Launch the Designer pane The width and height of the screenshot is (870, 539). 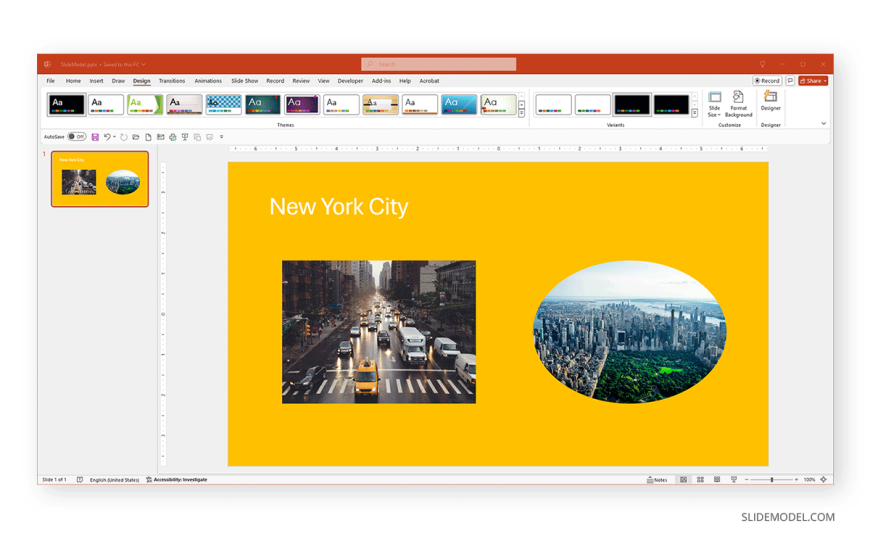(x=771, y=102)
